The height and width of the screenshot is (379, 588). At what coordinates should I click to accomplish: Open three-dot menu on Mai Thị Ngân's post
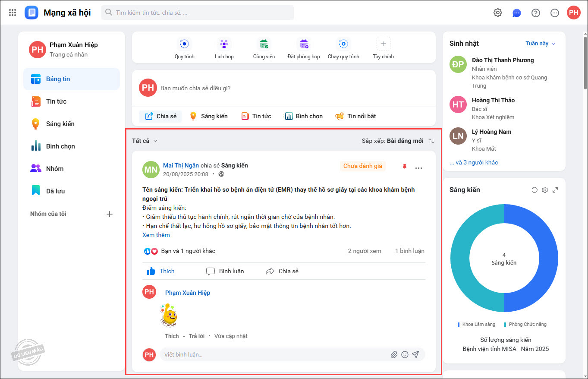[418, 168]
